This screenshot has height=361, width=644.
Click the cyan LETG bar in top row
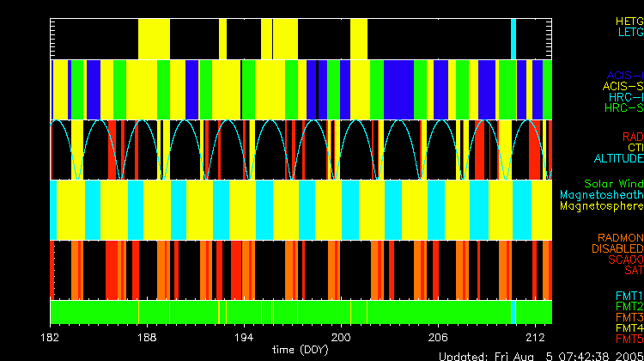pyautogui.click(x=513, y=38)
